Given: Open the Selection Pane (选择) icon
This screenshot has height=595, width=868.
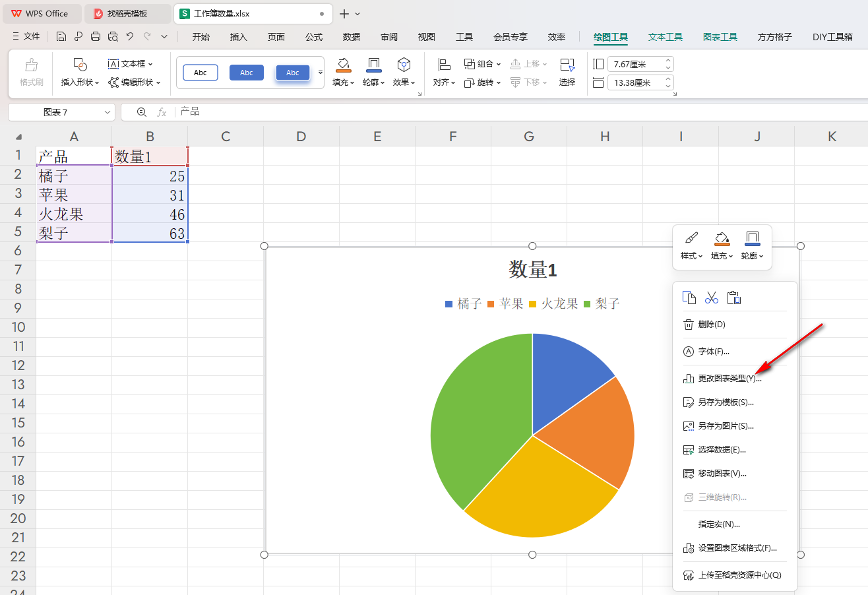Looking at the screenshot, I should pyautogui.click(x=567, y=64).
